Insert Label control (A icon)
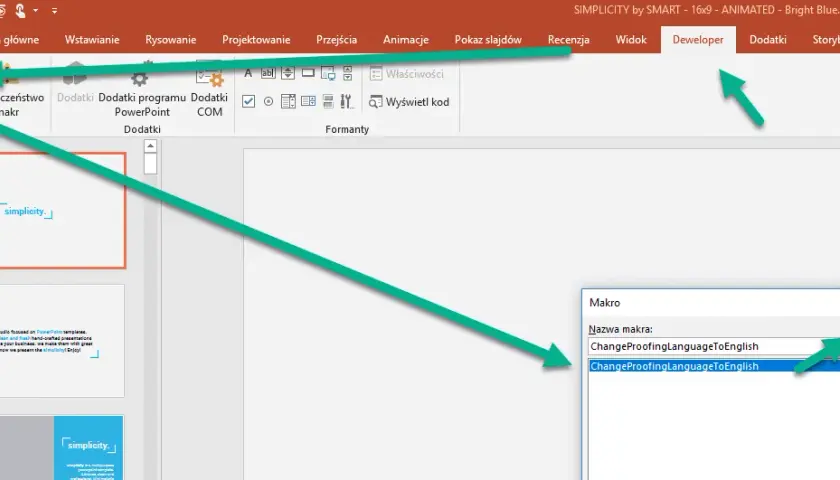This screenshot has height=480, width=840. pos(248,73)
